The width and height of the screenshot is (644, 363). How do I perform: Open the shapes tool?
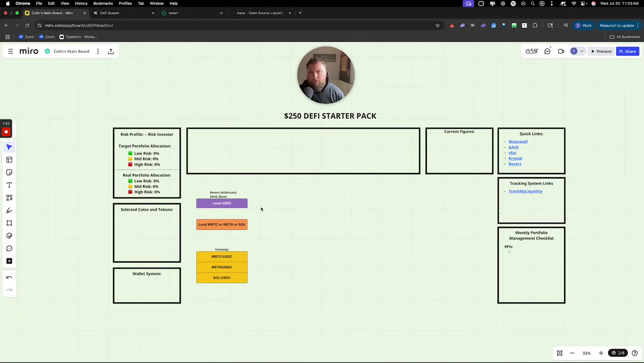pyautogui.click(x=9, y=198)
